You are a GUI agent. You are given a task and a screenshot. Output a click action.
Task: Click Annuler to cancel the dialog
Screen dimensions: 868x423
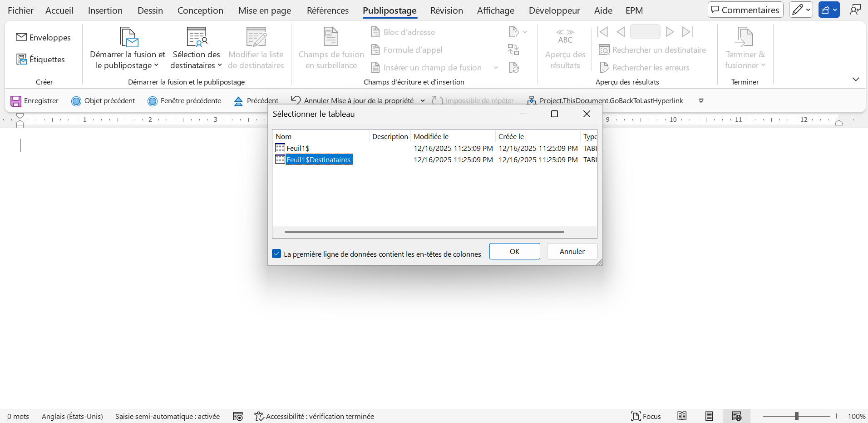coord(572,251)
